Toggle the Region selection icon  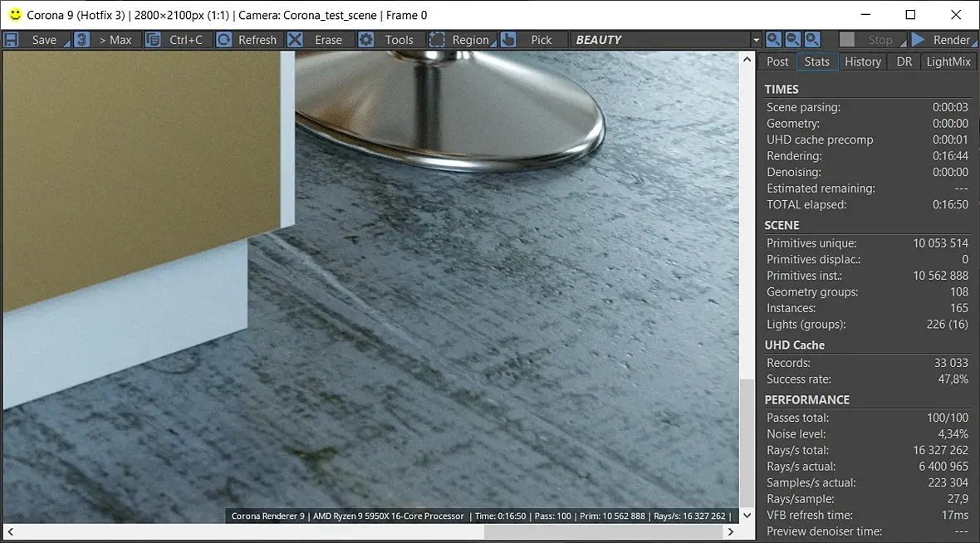[x=437, y=40]
